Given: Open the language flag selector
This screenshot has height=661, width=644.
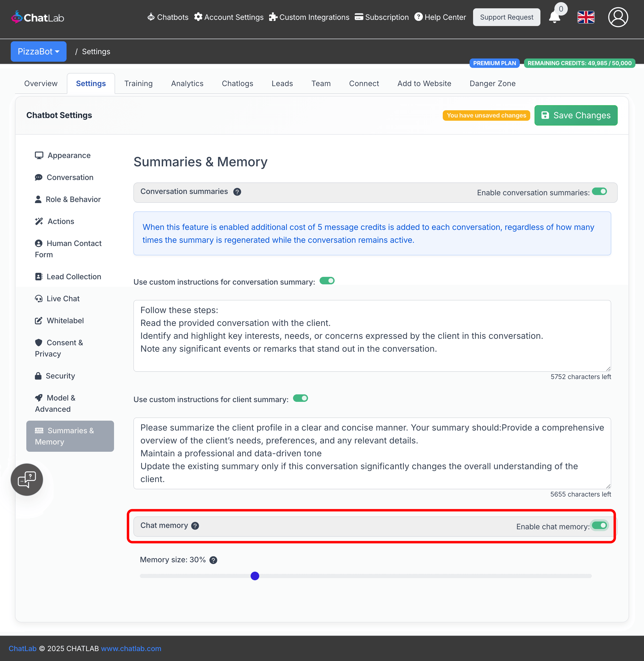Looking at the screenshot, I should pos(586,17).
